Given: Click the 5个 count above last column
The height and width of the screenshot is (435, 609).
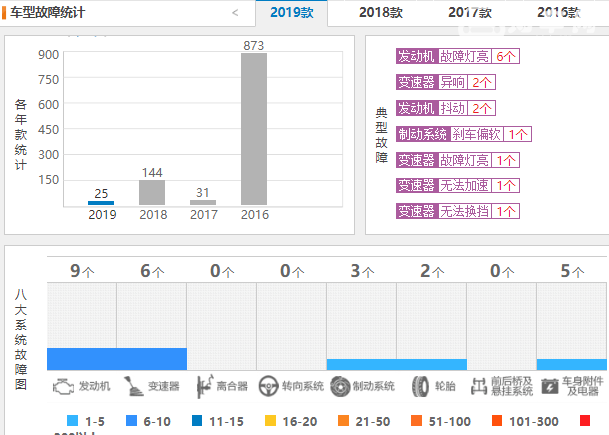Looking at the screenshot, I should (x=572, y=271).
